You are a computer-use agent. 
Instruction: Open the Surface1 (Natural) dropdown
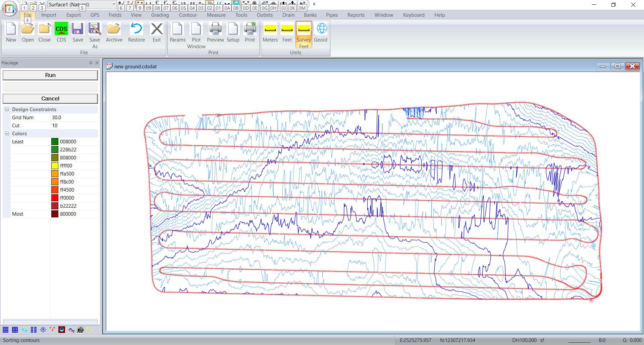pos(114,4)
